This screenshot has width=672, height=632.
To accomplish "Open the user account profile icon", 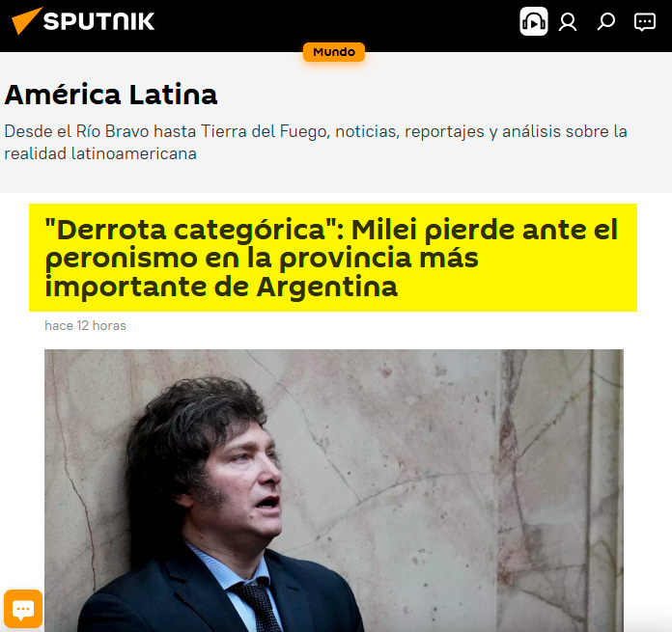I will (568, 22).
